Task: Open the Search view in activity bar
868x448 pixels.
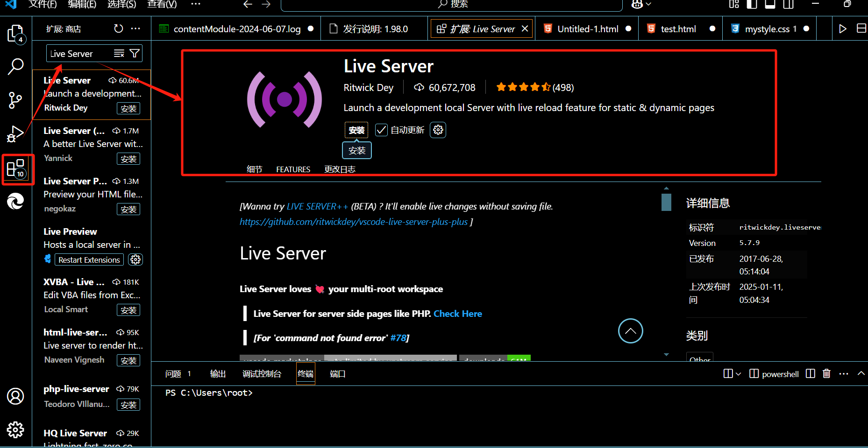Action: pyautogui.click(x=15, y=66)
